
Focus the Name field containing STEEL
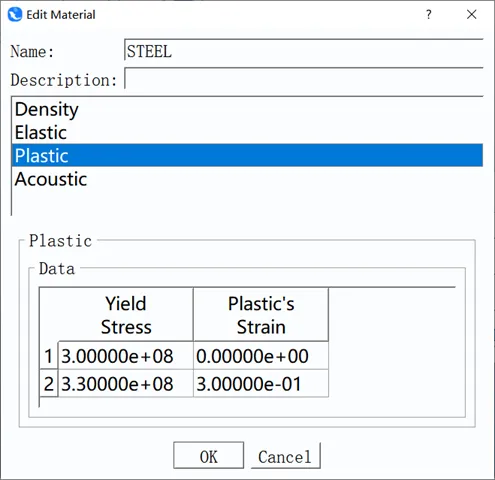[x=304, y=50]
